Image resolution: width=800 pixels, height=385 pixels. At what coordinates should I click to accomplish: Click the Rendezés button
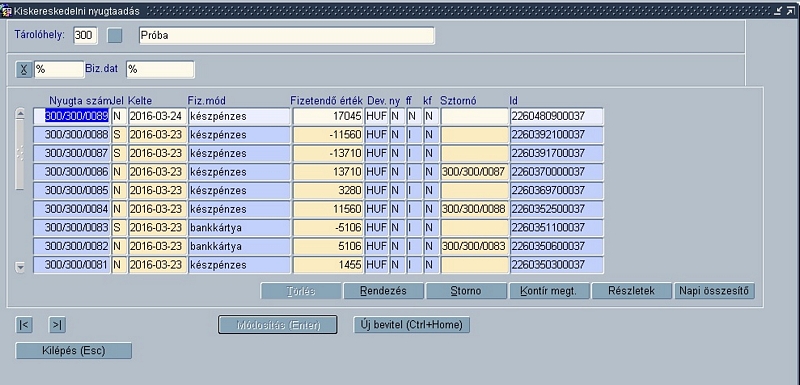click(384, 291)
